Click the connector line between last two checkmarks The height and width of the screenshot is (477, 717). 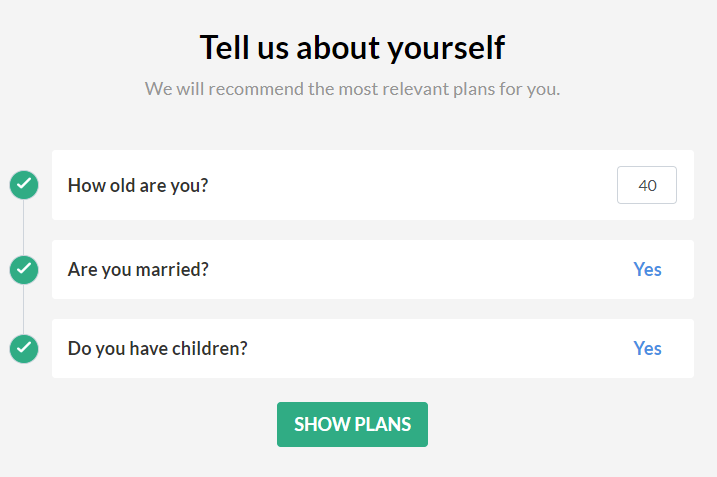coord(24,309)
